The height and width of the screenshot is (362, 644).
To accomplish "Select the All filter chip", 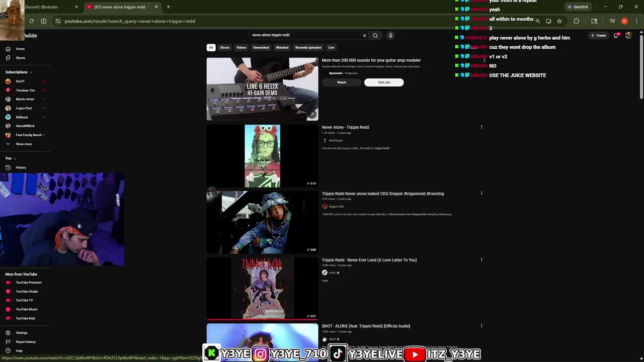I will 211,47.
